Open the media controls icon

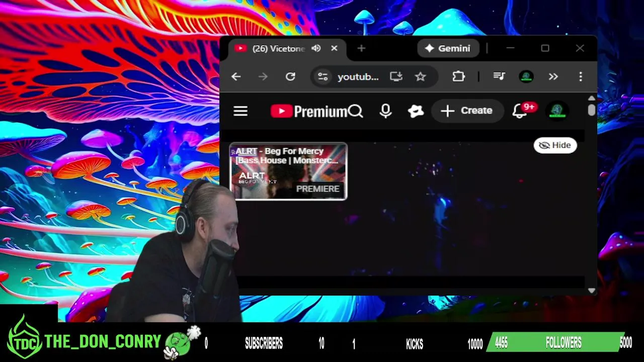tap(499, 76)
